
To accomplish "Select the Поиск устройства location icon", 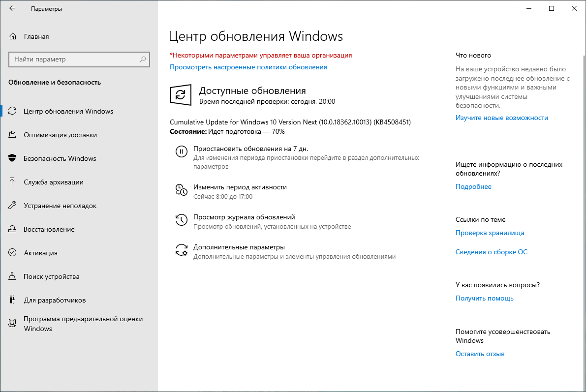I will tap(11, 276).
